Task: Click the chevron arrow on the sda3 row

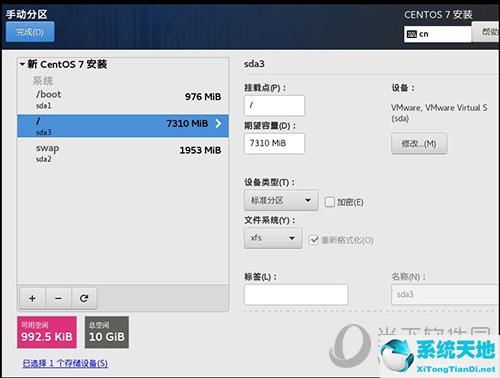Action: 218,124
